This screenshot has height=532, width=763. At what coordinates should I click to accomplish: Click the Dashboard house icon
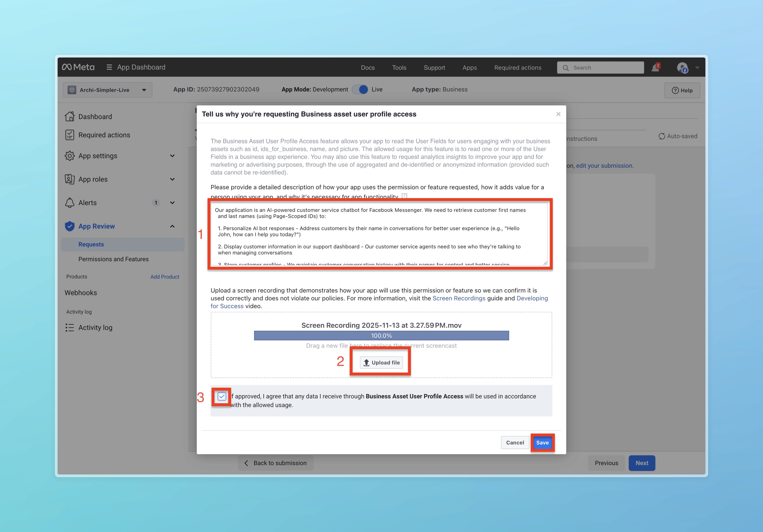pos(69,117)
